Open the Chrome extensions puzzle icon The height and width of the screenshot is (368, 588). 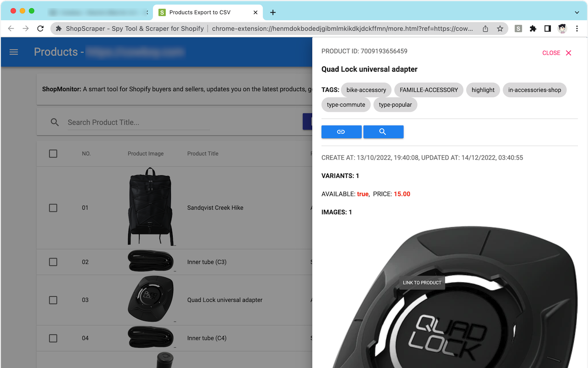coord(533,28)
